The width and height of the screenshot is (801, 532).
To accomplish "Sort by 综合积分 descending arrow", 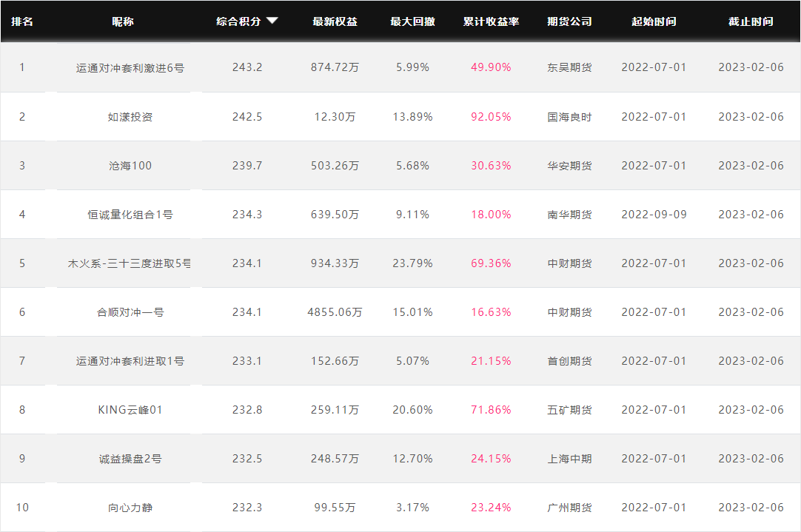I will tap(272, 21).
